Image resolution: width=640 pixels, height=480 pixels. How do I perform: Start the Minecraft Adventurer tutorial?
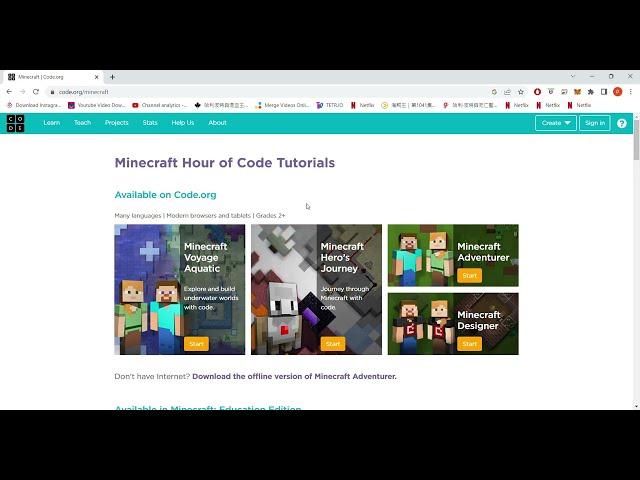coord(470,276)
